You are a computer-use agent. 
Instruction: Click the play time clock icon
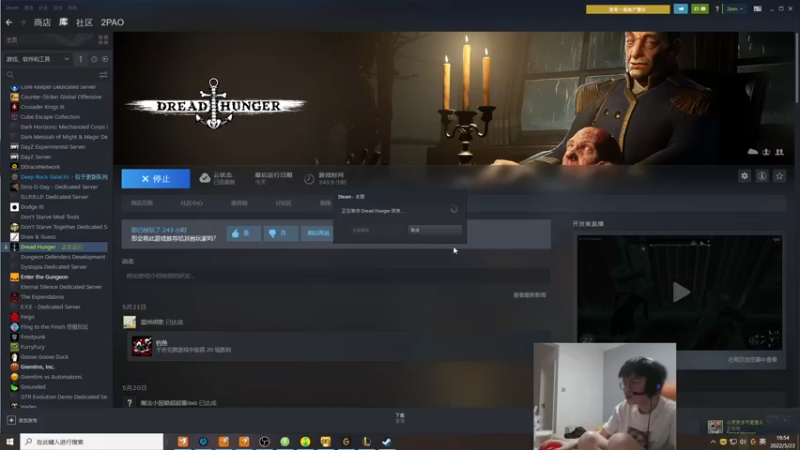[x=309, y=179]
